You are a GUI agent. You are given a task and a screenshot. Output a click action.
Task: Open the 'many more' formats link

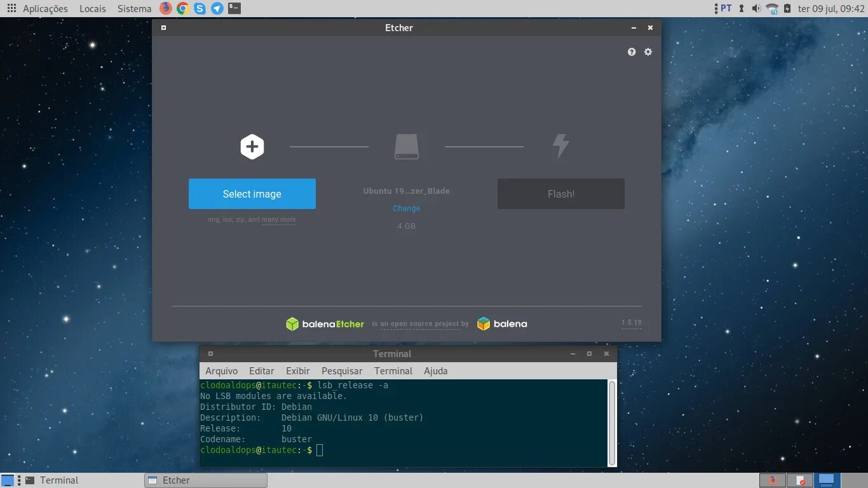coord(279,220)
